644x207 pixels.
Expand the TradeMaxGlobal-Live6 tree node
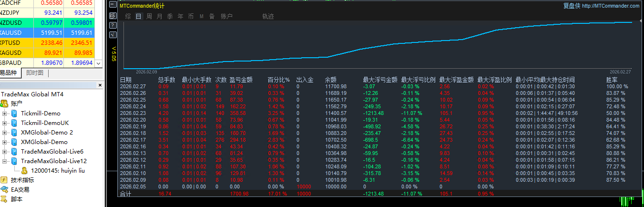(5, 152)
